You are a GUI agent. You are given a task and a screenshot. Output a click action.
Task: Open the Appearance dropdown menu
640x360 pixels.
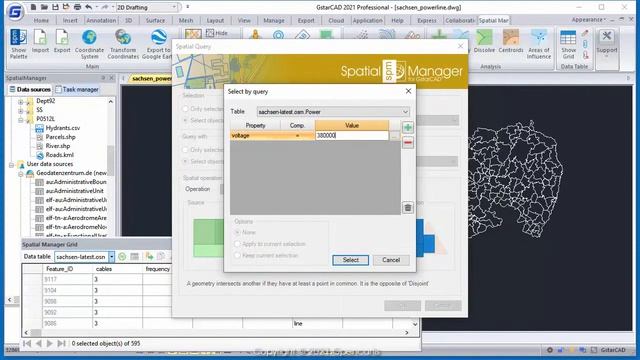pyautogui.click(x=589, y=20)
